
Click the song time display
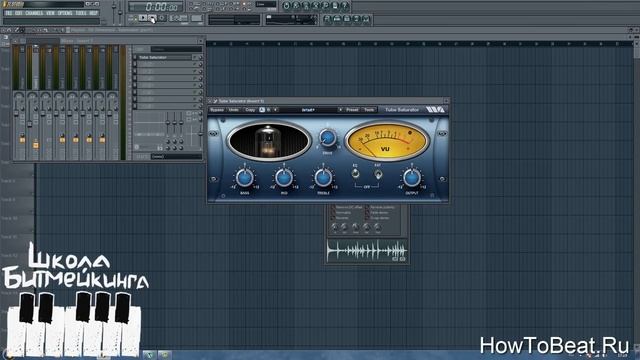coord(156,7)
